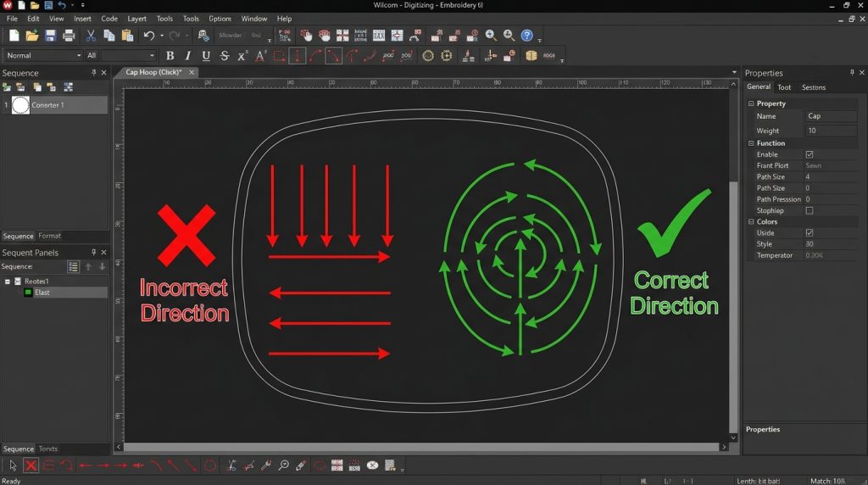Check the Stophiep checkbox
868x485 pixels.
[810, 210]
